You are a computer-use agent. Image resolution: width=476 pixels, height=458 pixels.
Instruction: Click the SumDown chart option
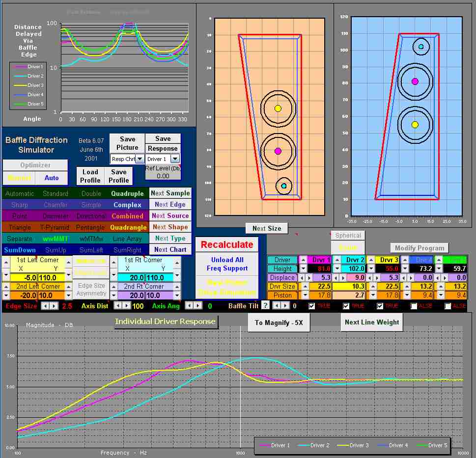pyautogui.click(x=20, y=250)
